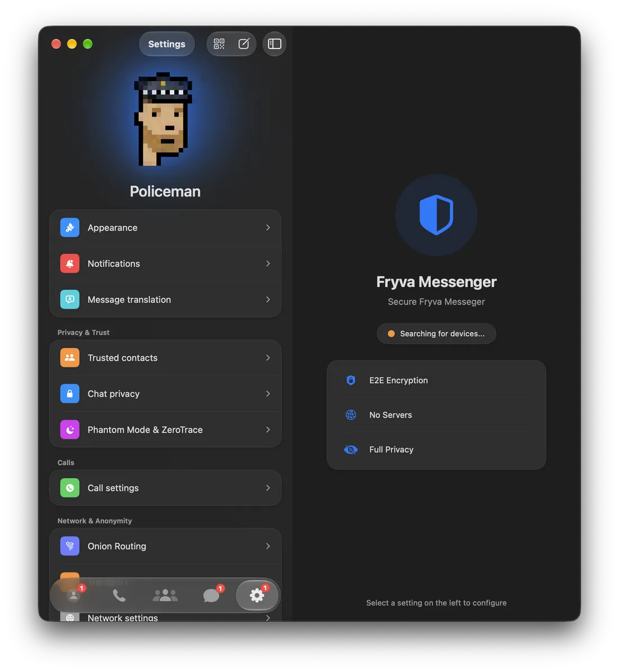
Task: Click the orange Trusted contacts icon
Action: pos(70,358)
